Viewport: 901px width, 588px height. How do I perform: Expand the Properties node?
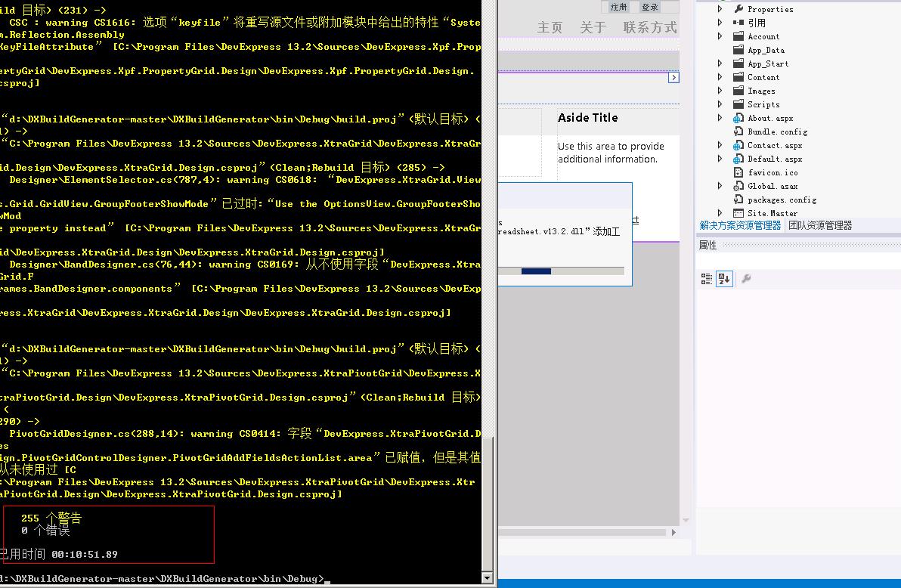(720, 8)
